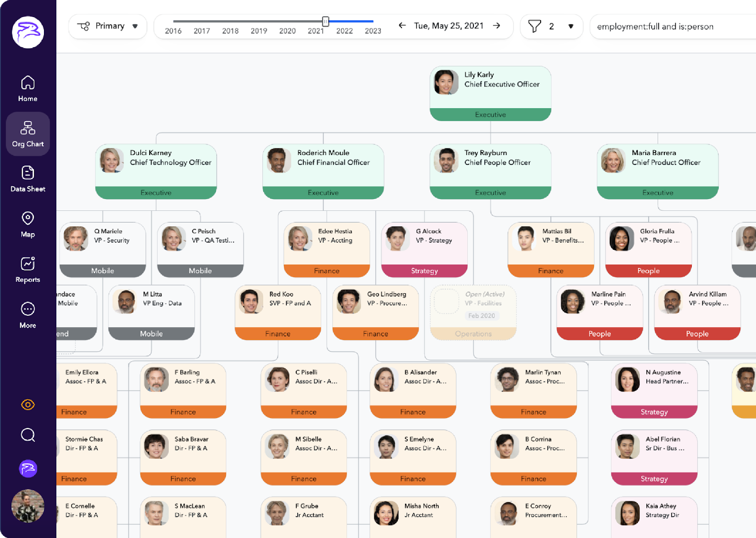Click the filter funnel icon
The image size is (756, 538).
[535, 26]
